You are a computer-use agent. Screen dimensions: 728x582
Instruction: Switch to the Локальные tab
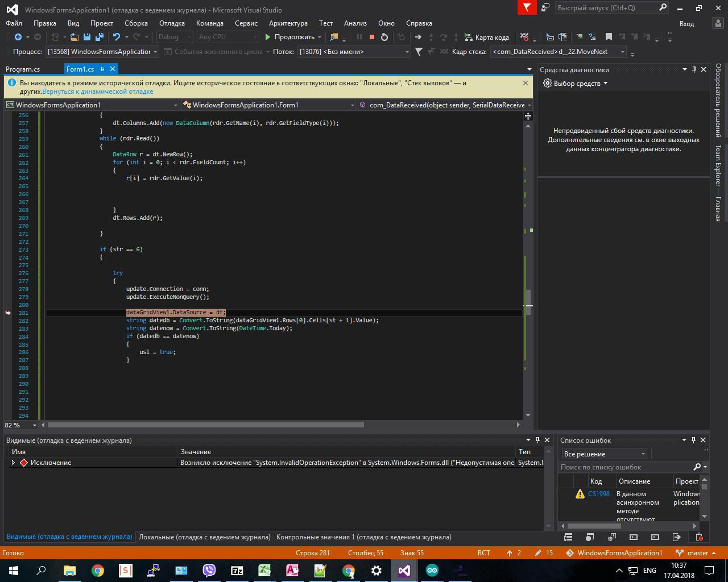[205, 537]
